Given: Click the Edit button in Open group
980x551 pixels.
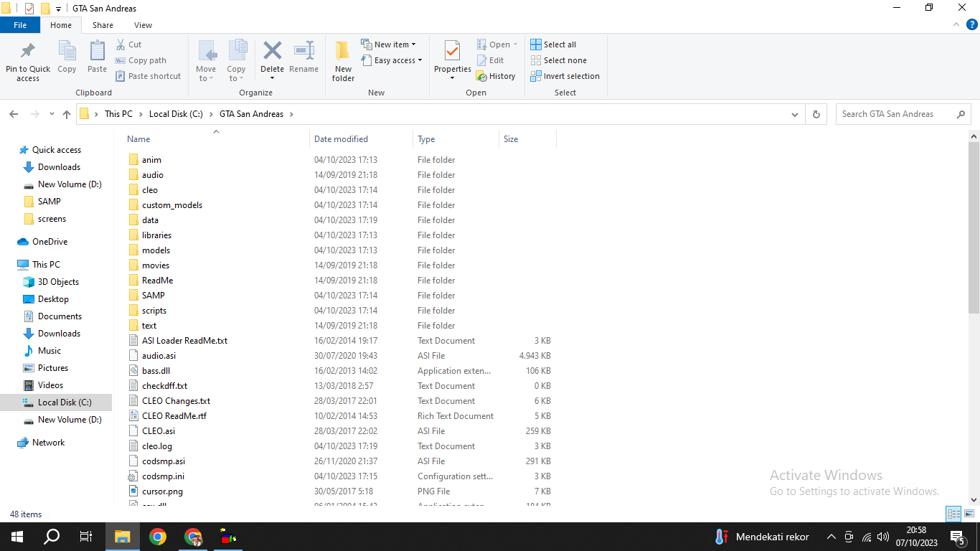Looking at the screenshot, I should 490,60.
